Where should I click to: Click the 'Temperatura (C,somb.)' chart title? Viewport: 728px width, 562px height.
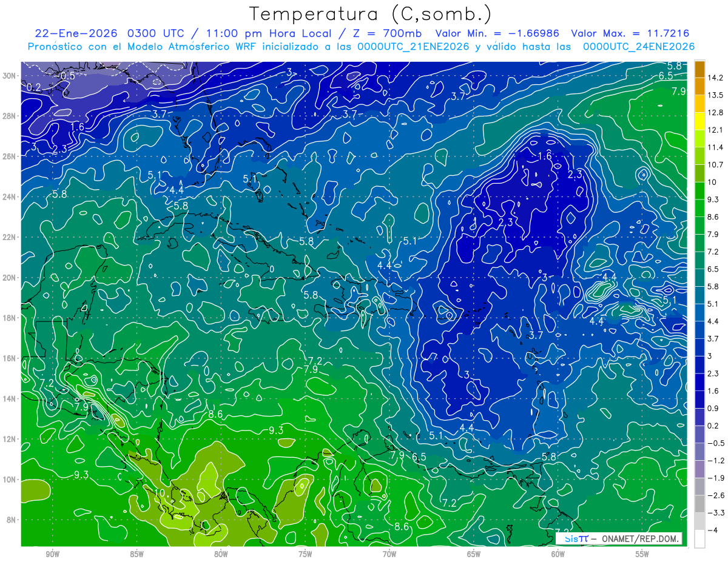click(370, 14)
